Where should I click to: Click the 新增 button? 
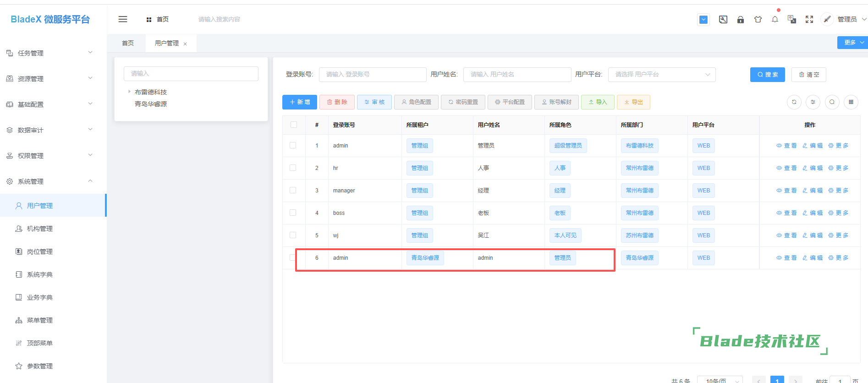pyautogui.click(x=300, y=102)
